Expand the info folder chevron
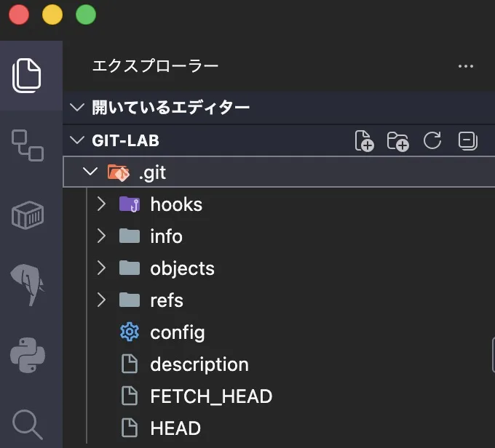495x448 pixels. coord(101,236)
